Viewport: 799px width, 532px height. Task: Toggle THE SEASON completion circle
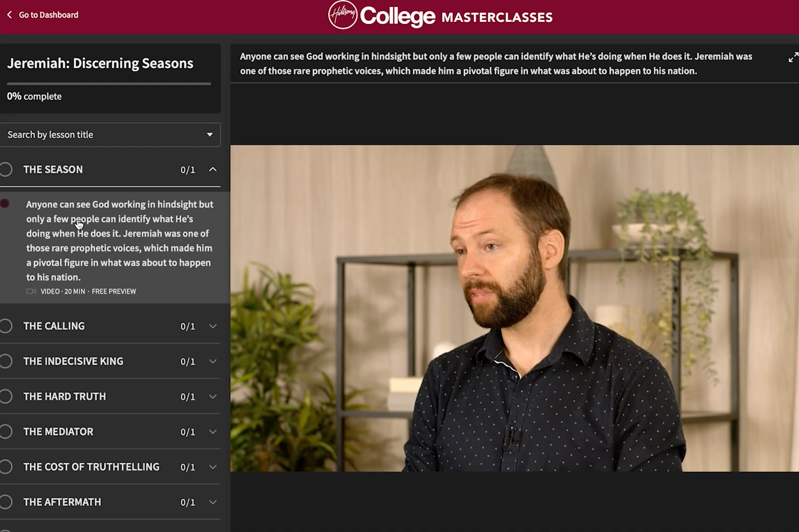click(x=6, y=170)
